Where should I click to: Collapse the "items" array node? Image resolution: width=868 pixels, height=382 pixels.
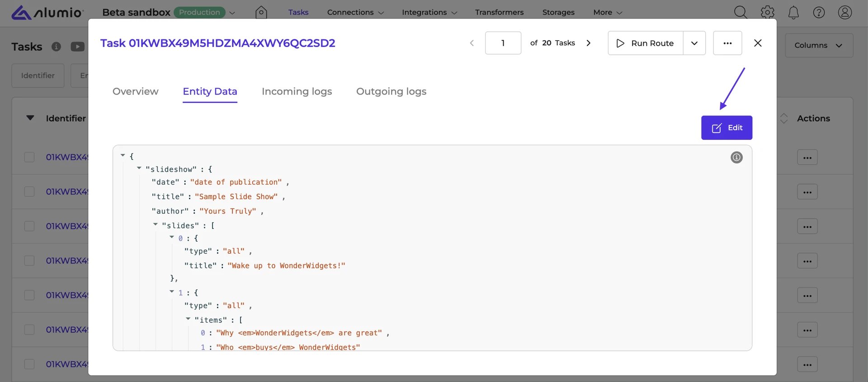188,319
